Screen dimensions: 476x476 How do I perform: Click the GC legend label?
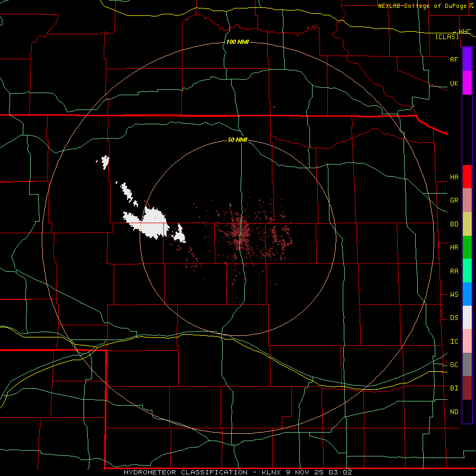[x=454, y=364]
